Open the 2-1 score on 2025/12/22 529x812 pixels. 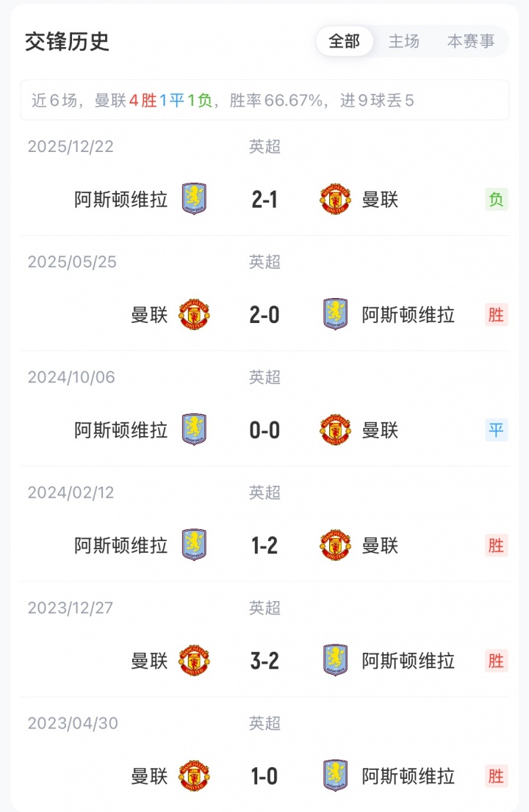[264, 199]
